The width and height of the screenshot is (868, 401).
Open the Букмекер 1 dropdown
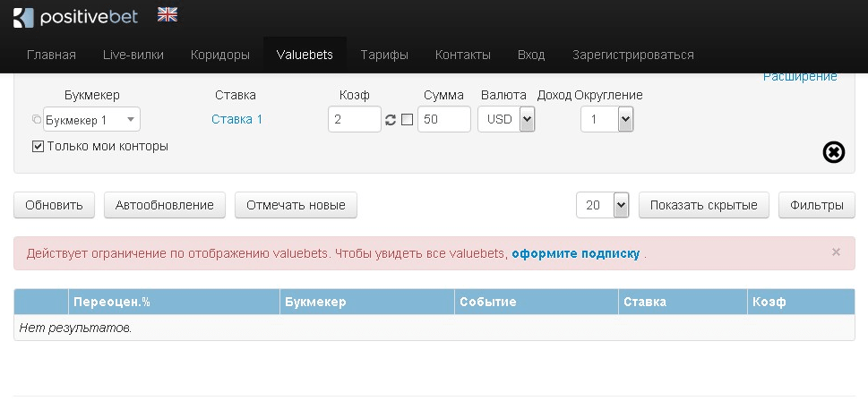click(92, 119)
